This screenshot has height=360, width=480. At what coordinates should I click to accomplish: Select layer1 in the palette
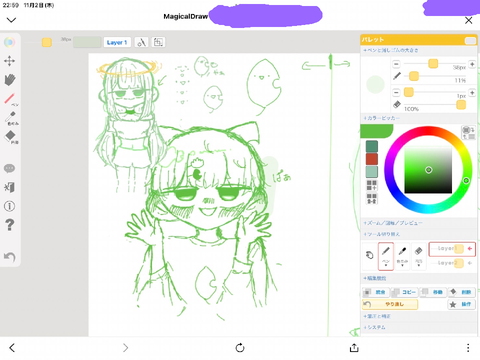pyautogui.click(x=452, y=249)
